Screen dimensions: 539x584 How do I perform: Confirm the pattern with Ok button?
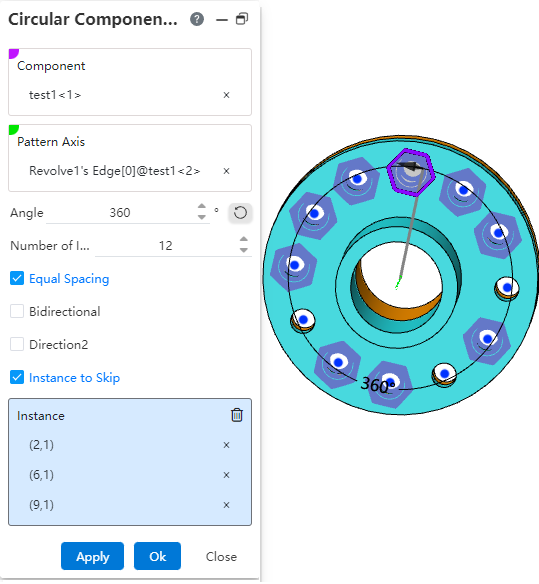[x=158, y=556]
